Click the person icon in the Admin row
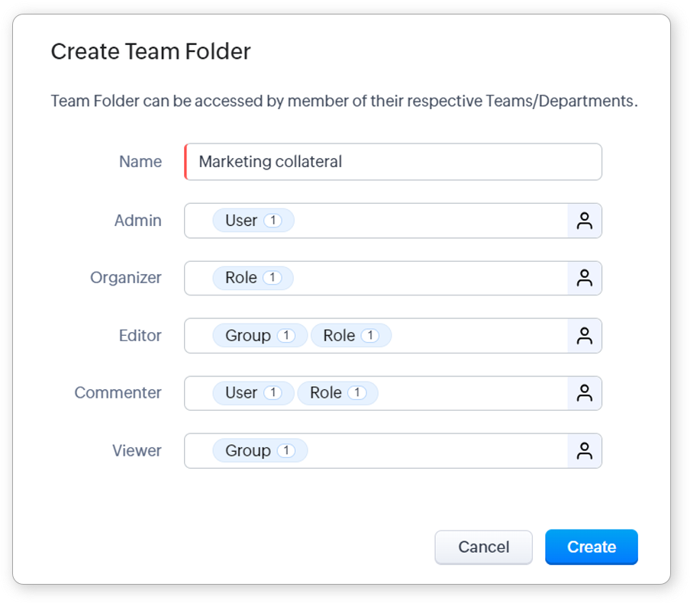Viewport: 700px width, 603px height. (x=585, y=221)
